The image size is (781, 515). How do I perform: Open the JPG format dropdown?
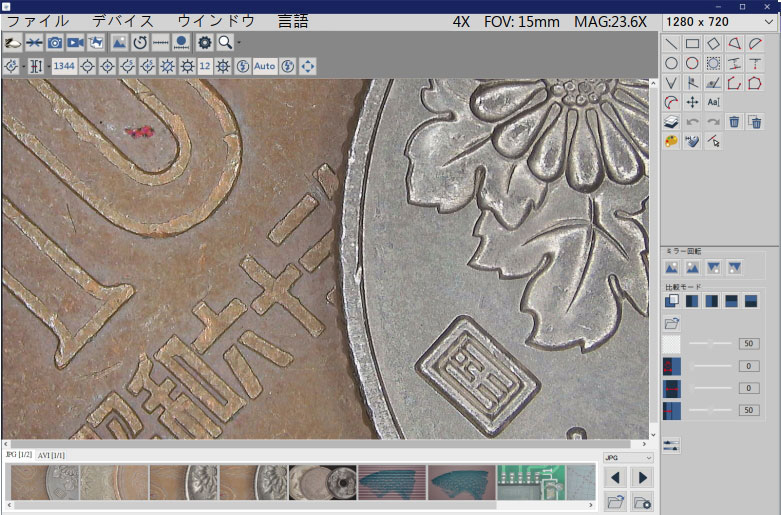628,457
